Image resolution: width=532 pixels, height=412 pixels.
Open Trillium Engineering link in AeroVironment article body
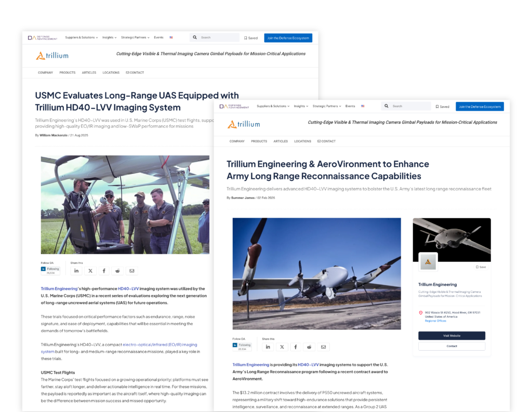(251, 365)
